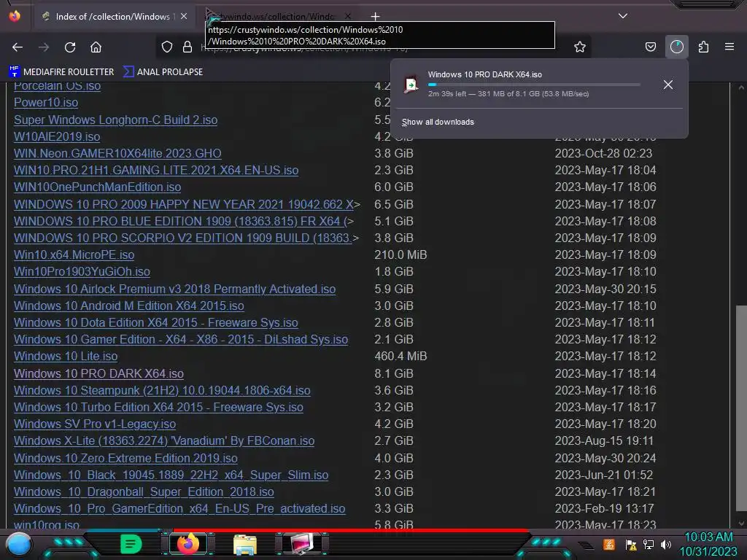The image size is (747, 560).
Task: Download WIN.Neon.GAMER10X64lite.2023.GHO
Action: point(117,153)
